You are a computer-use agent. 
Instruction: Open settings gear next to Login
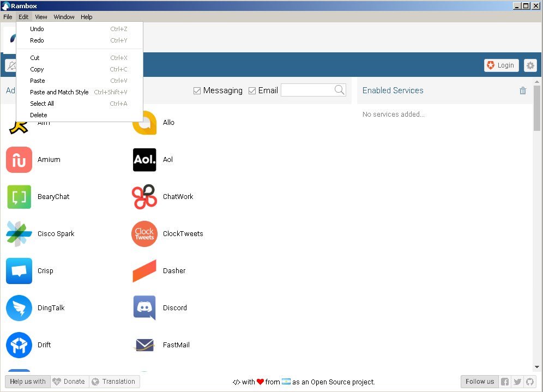pos(530,65)
